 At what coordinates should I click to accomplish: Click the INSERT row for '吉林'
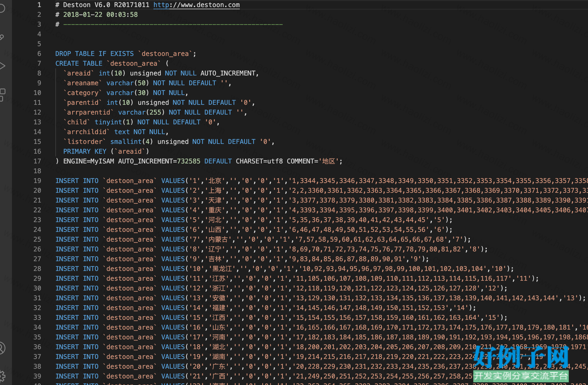242,259
